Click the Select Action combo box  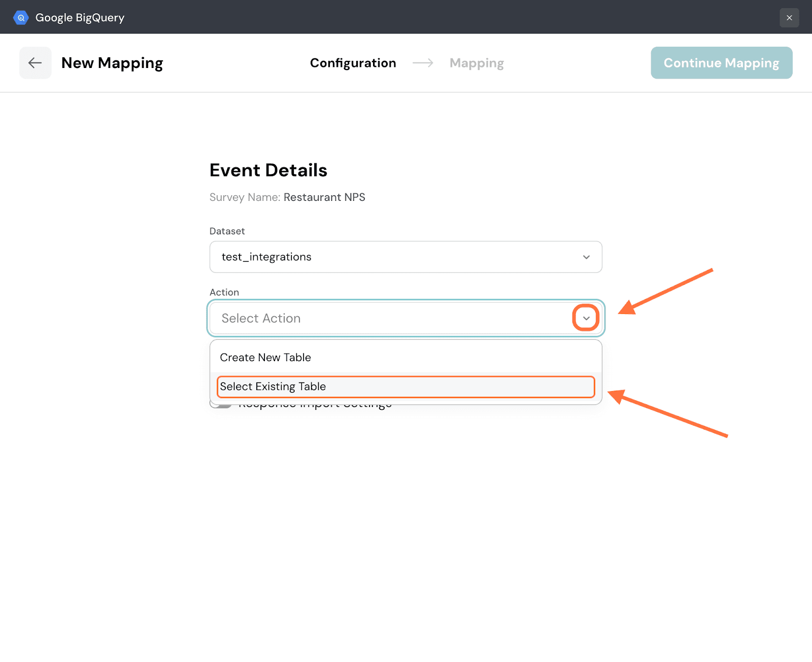click(391, 319)
